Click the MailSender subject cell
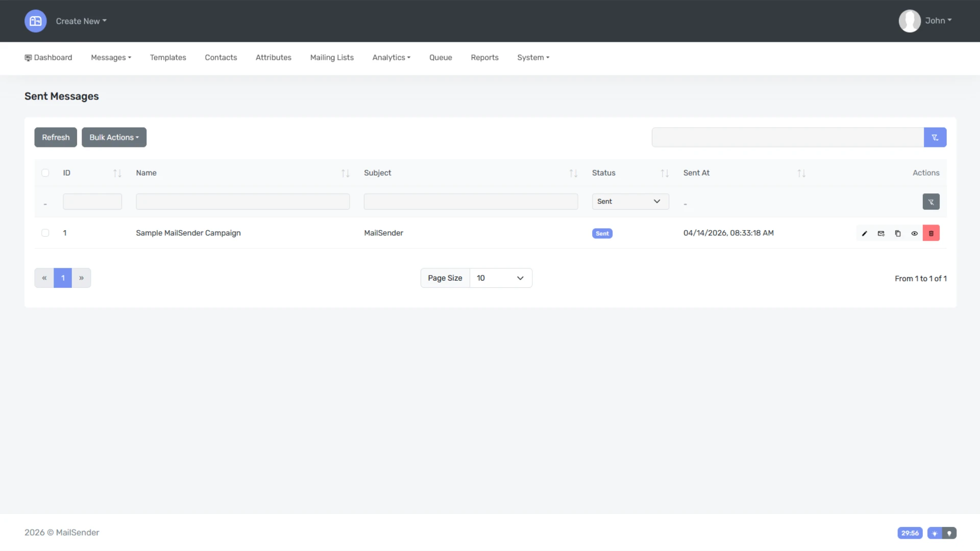 coord(383,233)
